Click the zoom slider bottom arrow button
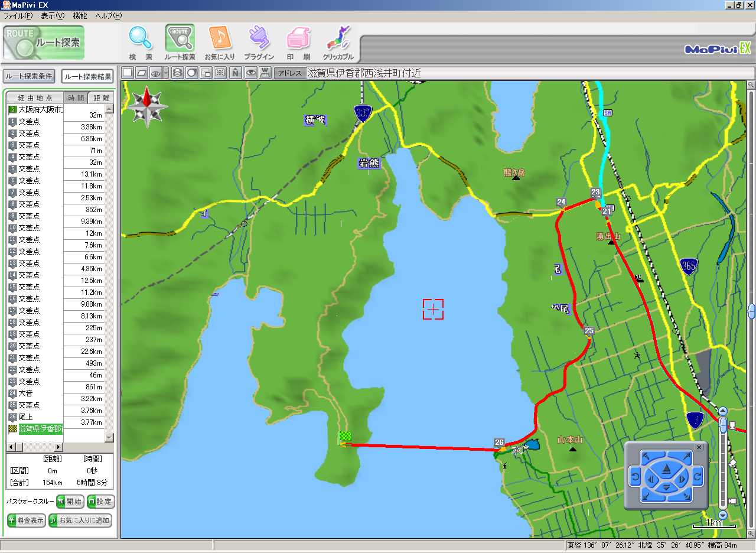Image resolution: width=756 pixels, height=553 pixels. (x=722, y=515)
